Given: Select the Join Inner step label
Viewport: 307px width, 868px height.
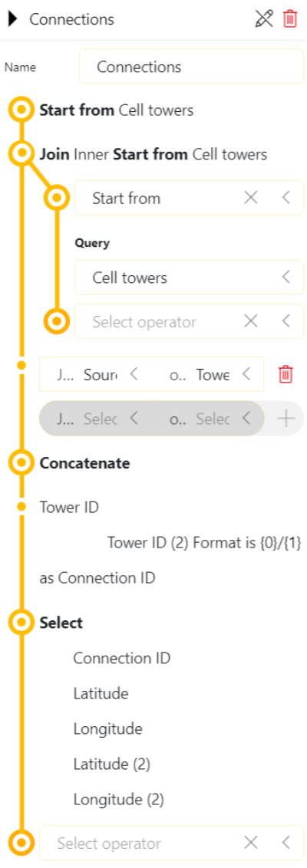Looking at the screenshot, I should coord(74,154).
